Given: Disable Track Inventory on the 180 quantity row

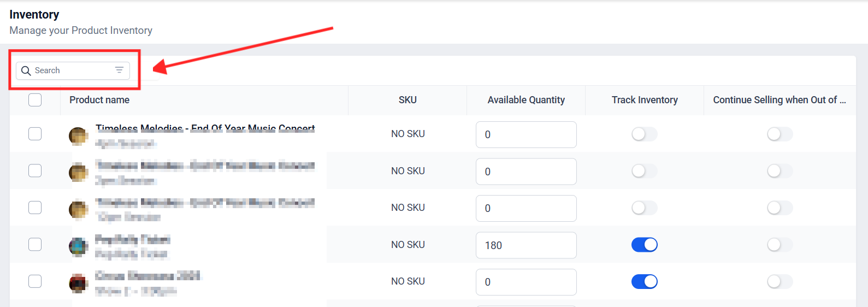Looking at the screenshot, I should click(x=644, y=245).
